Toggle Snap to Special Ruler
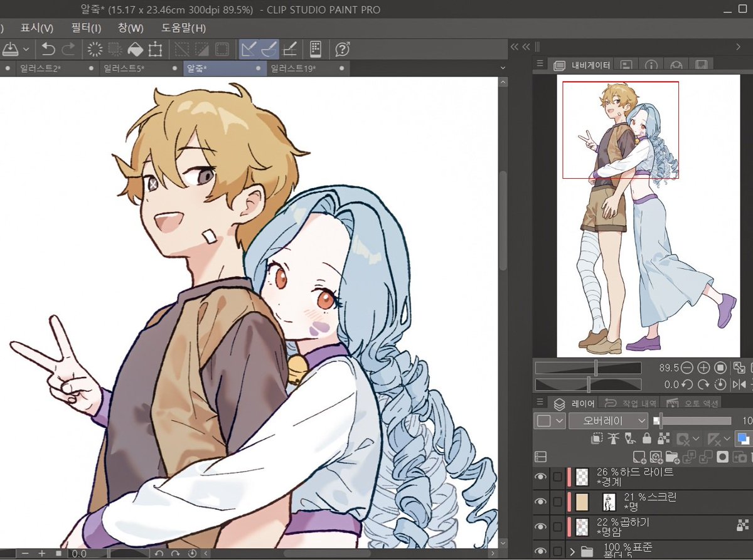Screen dimensions: 753x560 [x=269, y=49]
